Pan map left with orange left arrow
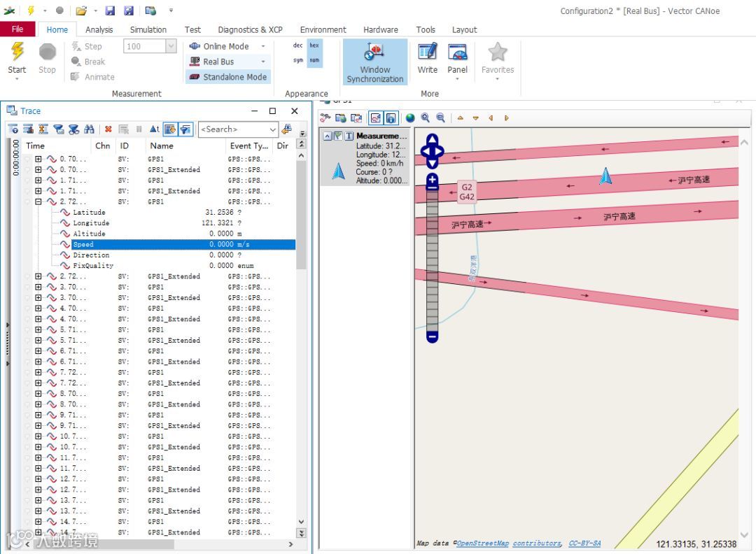This screenshot has width=756, height=554. (x=491, y=118)
